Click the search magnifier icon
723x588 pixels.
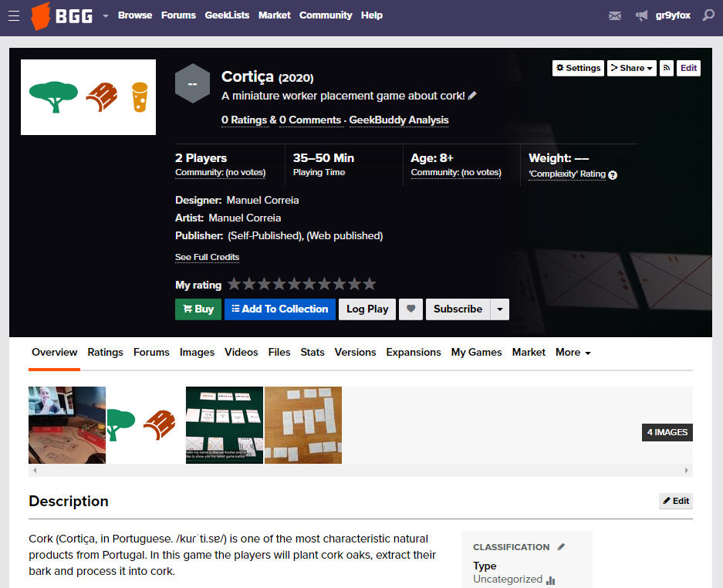pyautogui.click(x=708, y=15)
